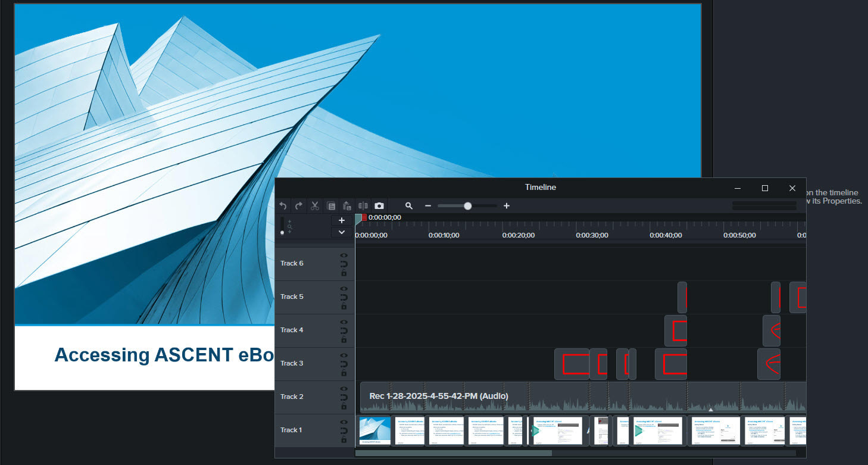Cut selection with the scissors icon

click(x=315, y=206)
